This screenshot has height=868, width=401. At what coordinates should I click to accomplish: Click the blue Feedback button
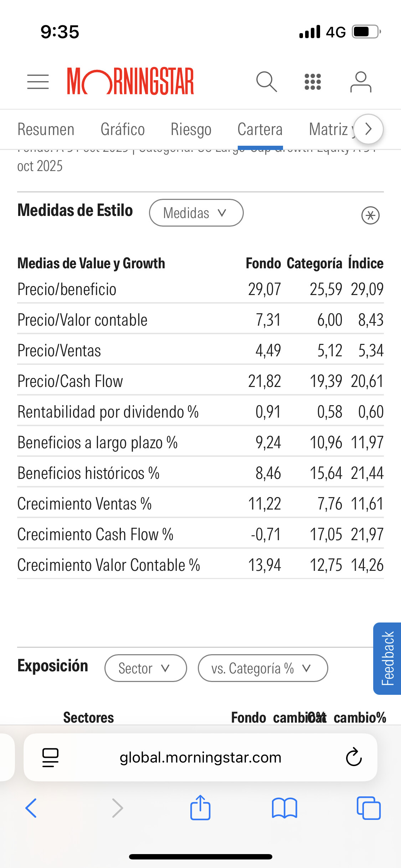pyautogui.click(x=387, y=658)
